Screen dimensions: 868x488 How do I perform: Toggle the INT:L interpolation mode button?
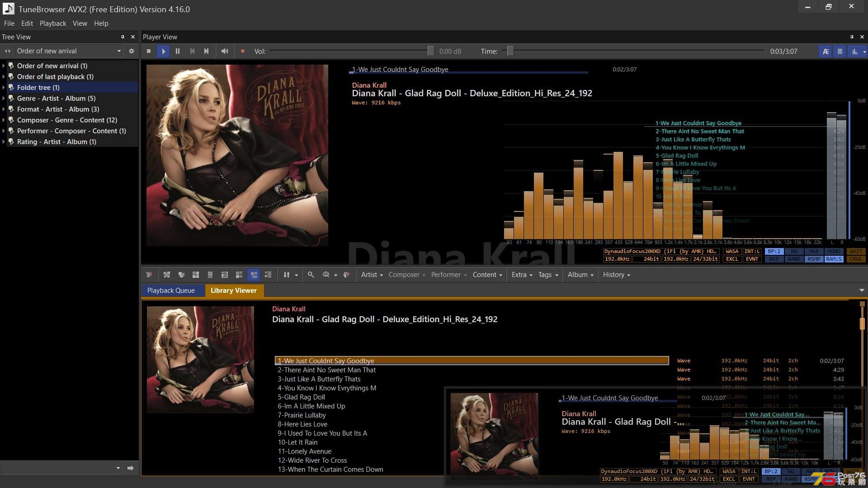point(751,251)
